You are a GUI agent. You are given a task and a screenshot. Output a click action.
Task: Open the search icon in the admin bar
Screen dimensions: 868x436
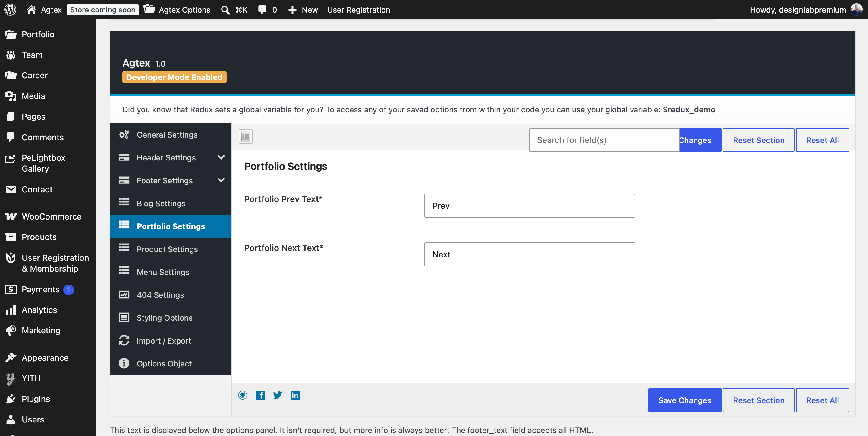pyautogui.click(x=225, y=10)
